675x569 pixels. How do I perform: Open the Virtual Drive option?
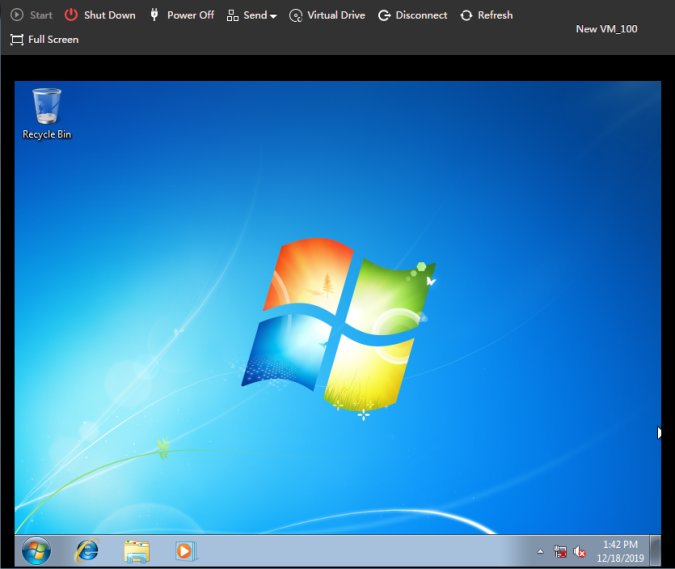pos(327,15)
